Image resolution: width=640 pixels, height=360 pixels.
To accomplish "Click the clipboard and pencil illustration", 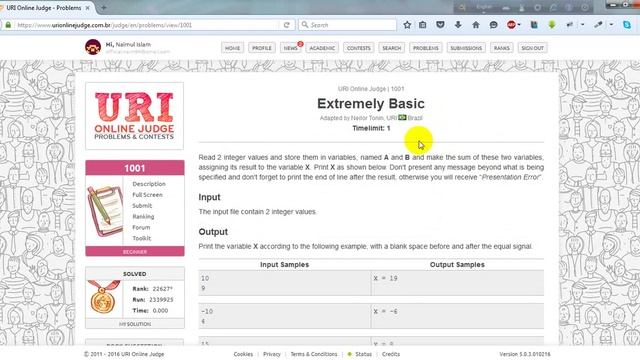I will pos(105,211).
